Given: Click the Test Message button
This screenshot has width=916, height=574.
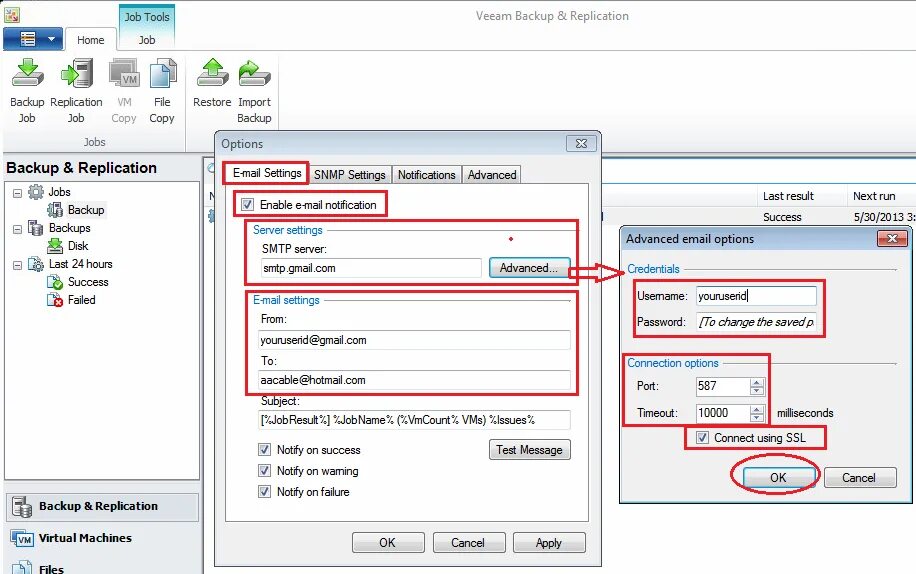Looking at the screenshot, I should (529, 450).
